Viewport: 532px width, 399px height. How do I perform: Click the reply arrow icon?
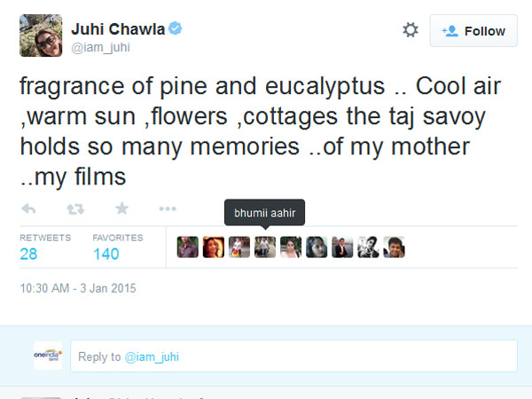[28, 209]
